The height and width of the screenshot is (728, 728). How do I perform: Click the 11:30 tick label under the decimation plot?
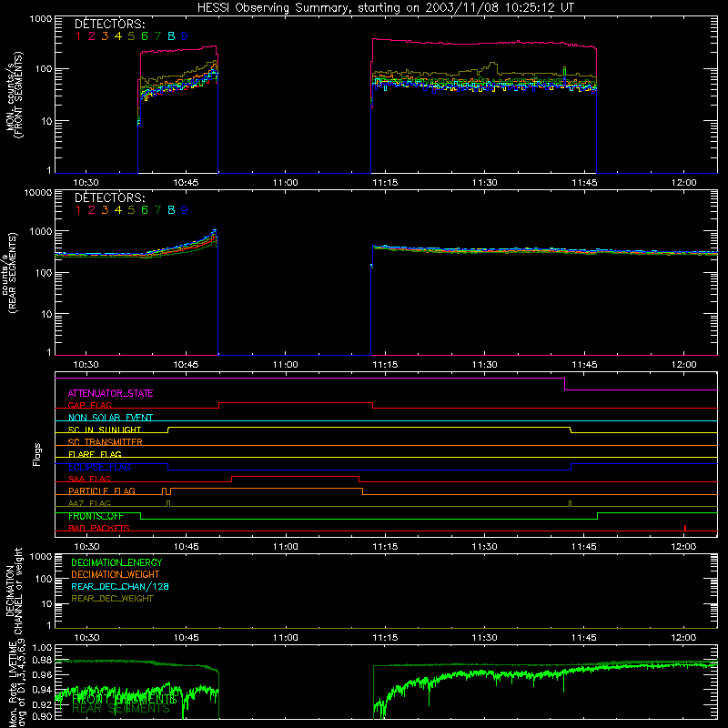pos(485,638)
